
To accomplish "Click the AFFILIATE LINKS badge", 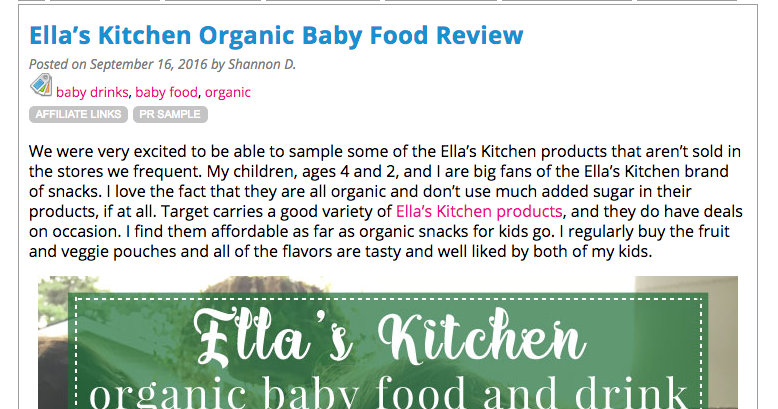I will [x=78, y=114].
